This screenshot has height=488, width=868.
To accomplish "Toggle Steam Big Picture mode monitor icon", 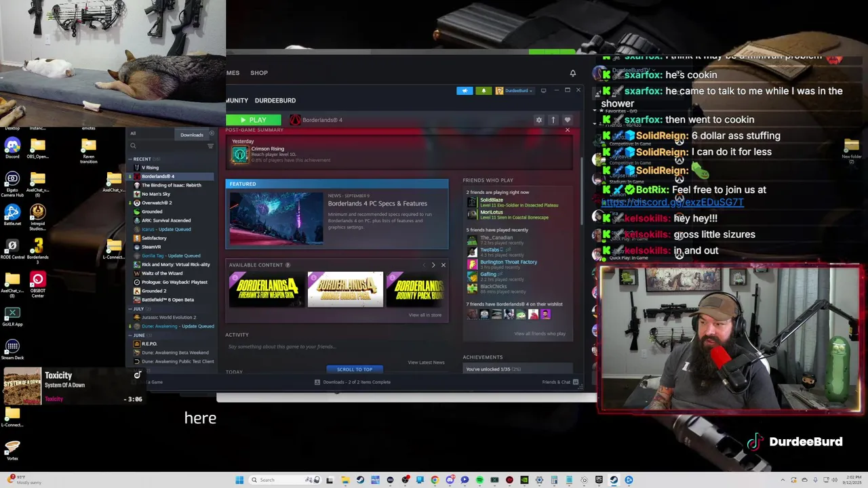I will point(543,90).
